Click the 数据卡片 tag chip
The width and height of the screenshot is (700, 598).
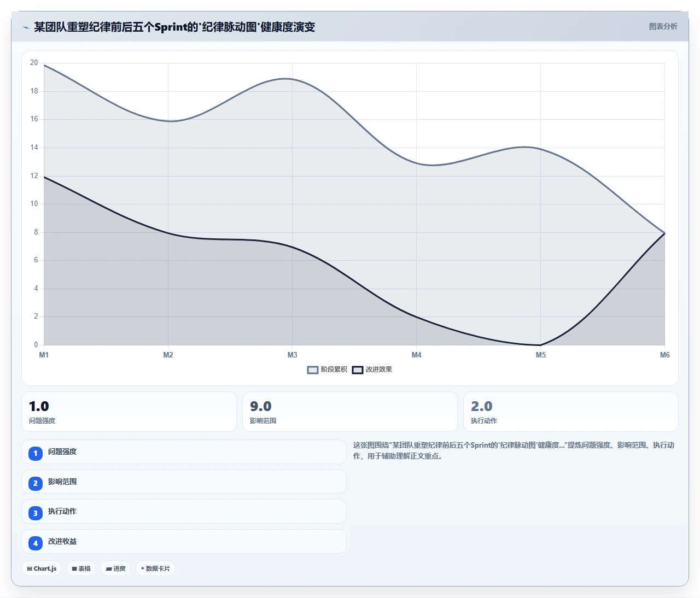155,568
